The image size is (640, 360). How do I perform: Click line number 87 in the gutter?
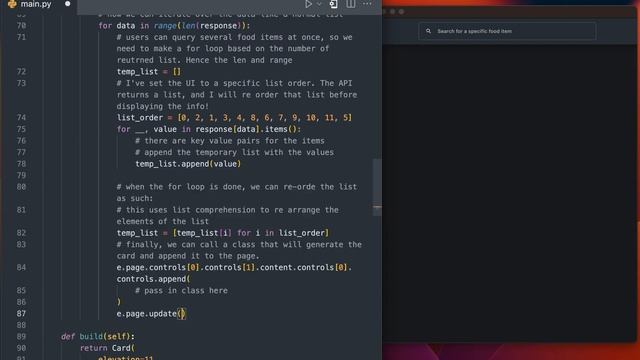21,313
